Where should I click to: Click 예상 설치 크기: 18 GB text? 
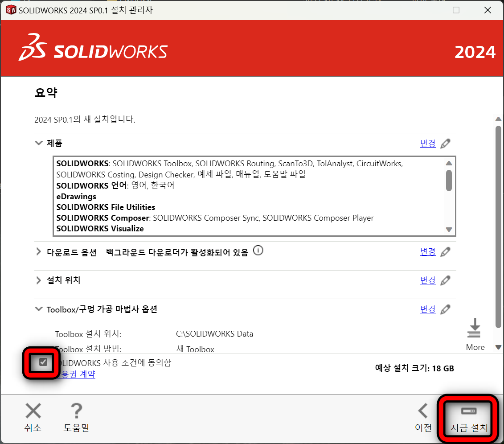tap(414, 368)
